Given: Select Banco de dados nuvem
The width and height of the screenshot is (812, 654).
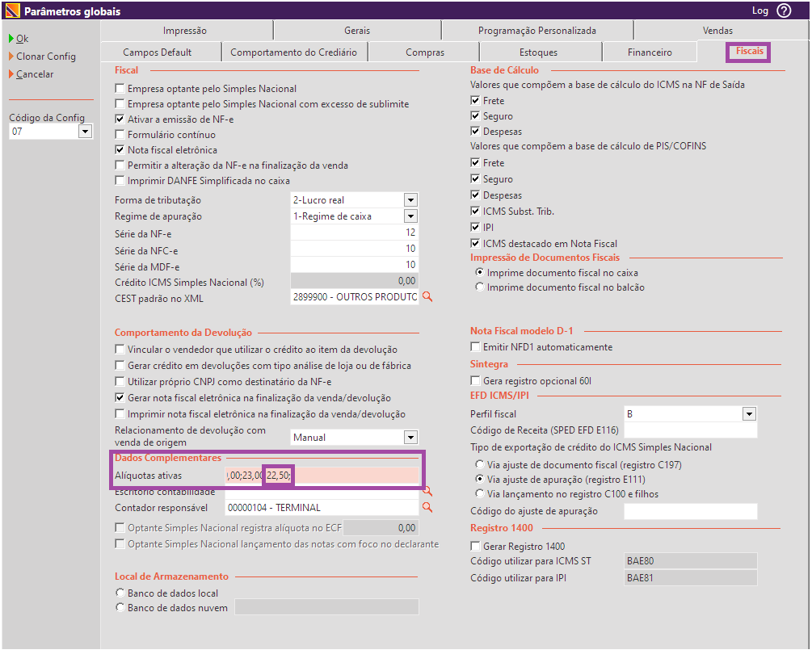Looking at the screenshot, I should point(120,607).
